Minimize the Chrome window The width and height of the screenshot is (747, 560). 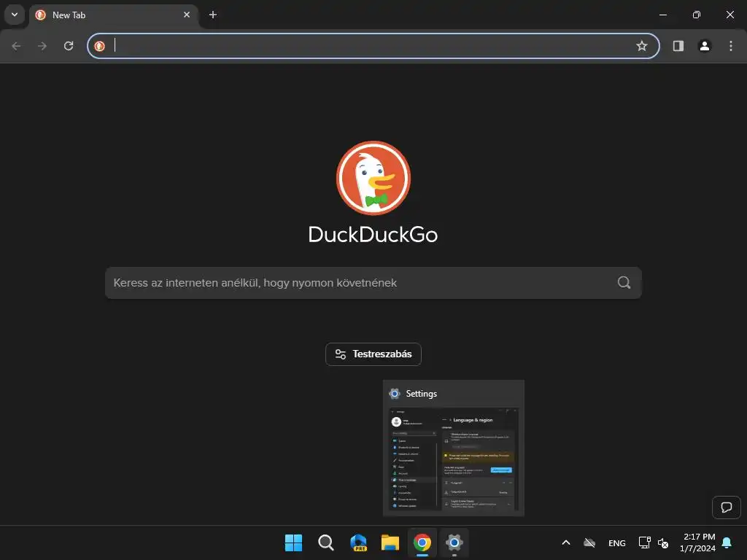coord(662,15)
